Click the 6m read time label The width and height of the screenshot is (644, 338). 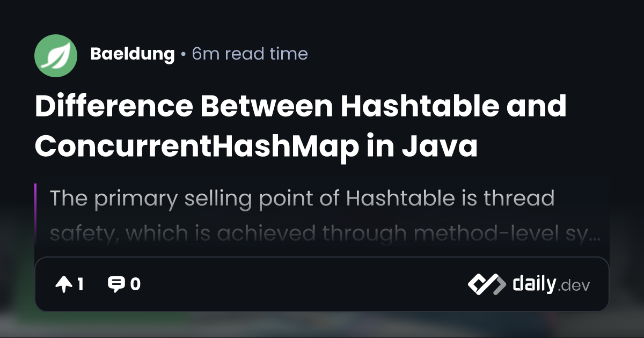250,54
